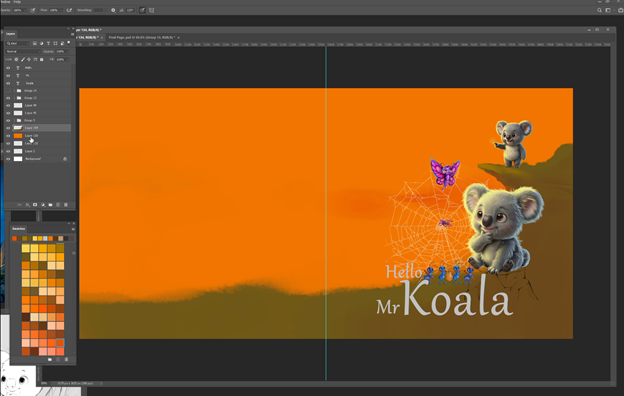The image size is (624, 396).
Task: Open the layer filter Kind dropdown
Action: [18, 43]
